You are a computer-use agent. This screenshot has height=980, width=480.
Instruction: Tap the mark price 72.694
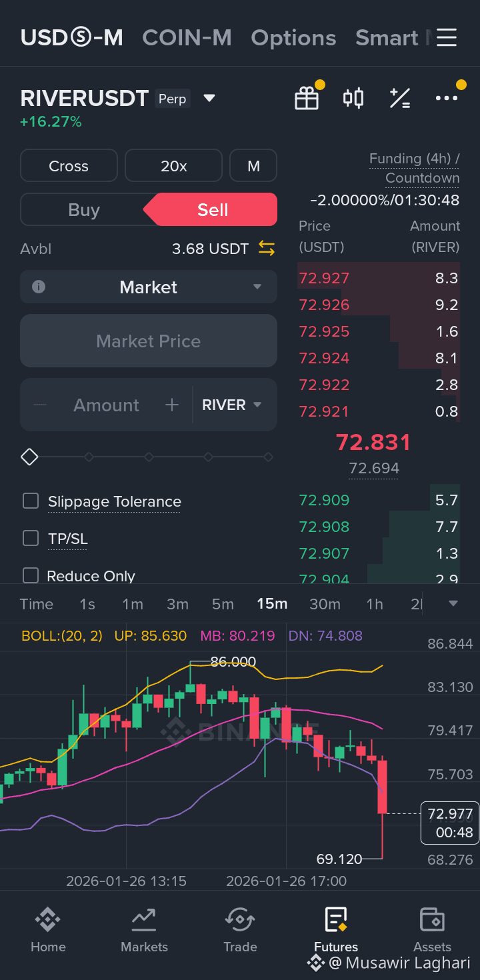[374, 469]
